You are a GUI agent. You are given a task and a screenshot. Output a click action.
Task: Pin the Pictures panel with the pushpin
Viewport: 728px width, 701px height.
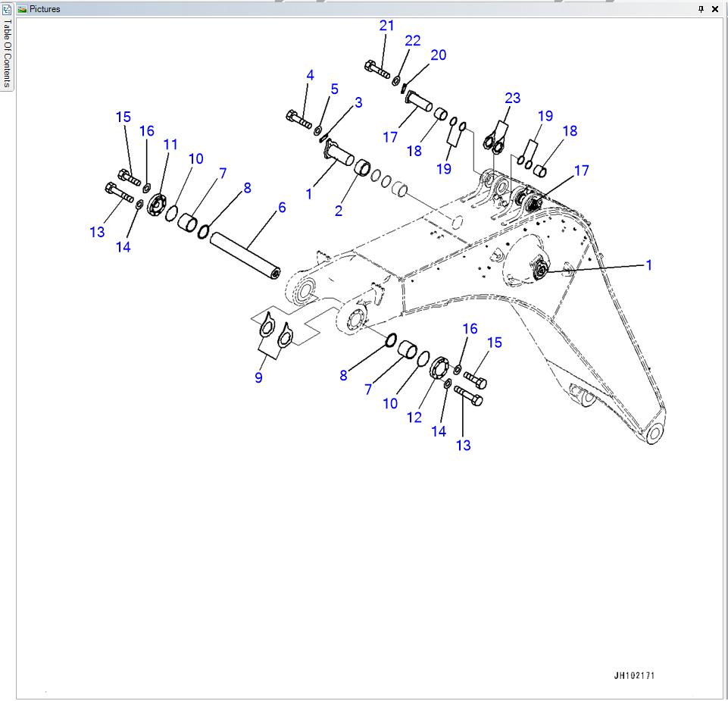[701, 9]
